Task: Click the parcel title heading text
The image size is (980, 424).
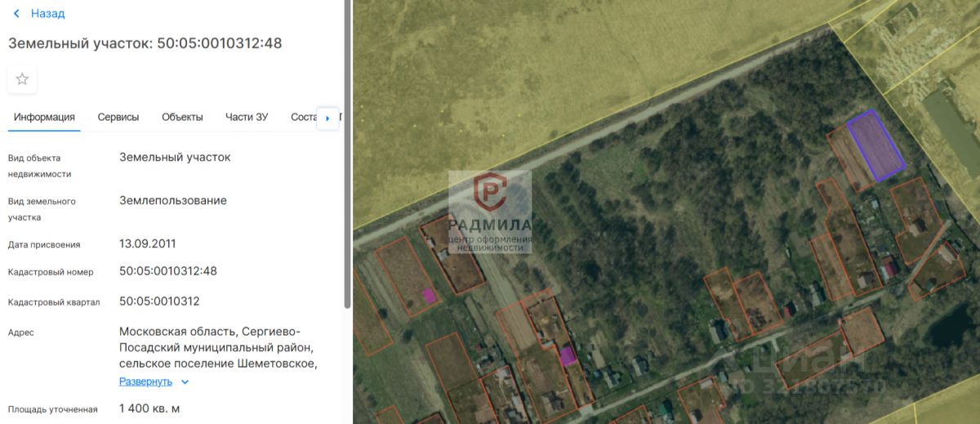Action: pos(145,43)
